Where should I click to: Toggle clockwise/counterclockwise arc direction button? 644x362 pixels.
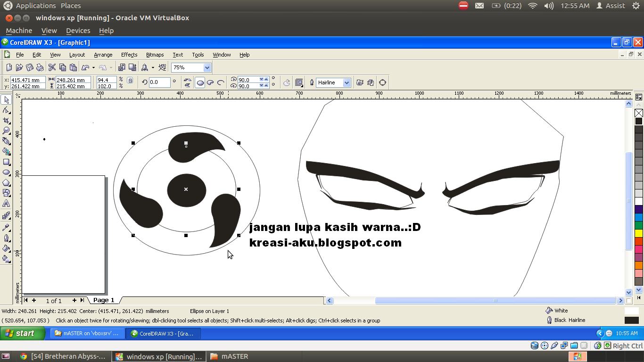(x=287, y=82)
